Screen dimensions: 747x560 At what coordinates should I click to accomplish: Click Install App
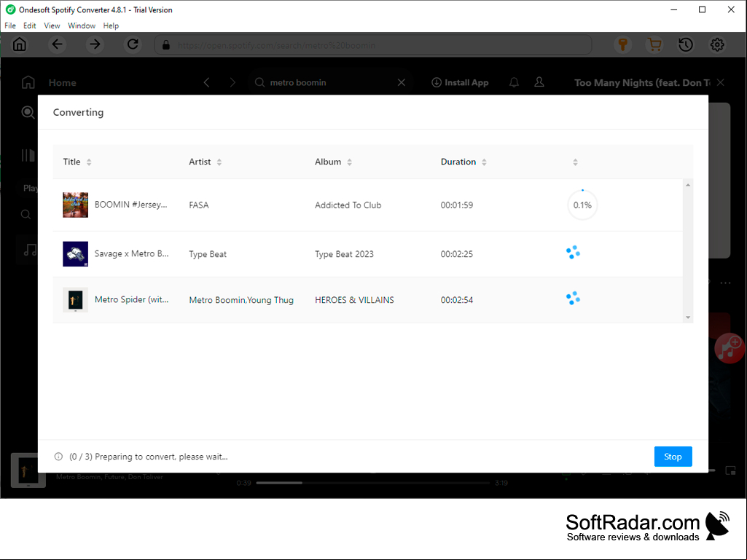coord(460,82)
